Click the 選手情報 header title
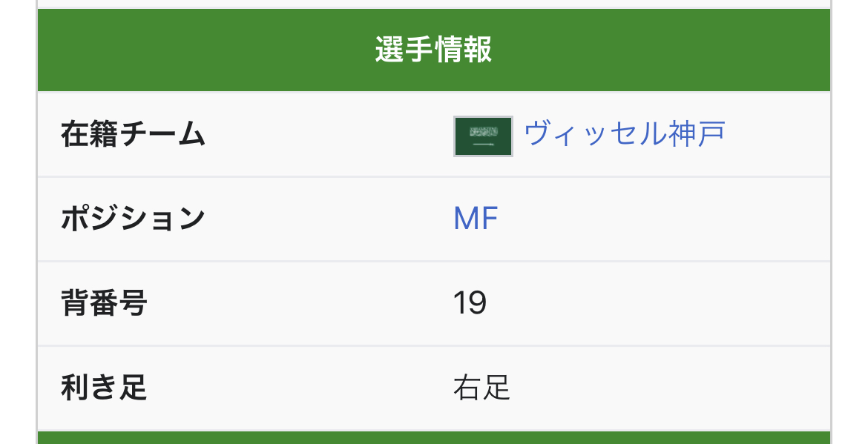 (433, 49)
